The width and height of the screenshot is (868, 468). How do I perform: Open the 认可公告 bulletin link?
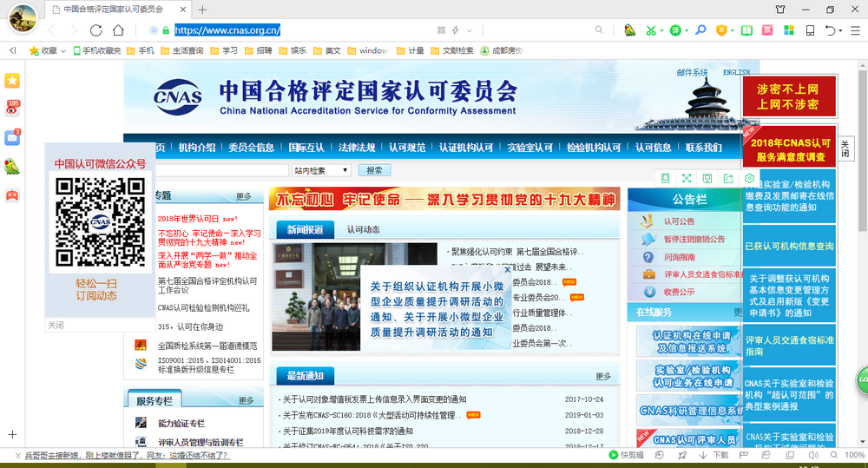pos(680,221)
